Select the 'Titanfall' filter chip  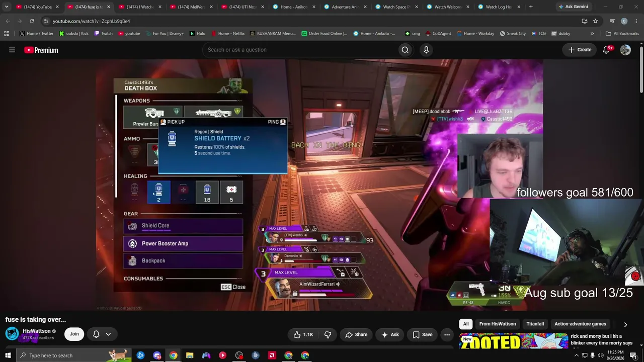[535, 324]
